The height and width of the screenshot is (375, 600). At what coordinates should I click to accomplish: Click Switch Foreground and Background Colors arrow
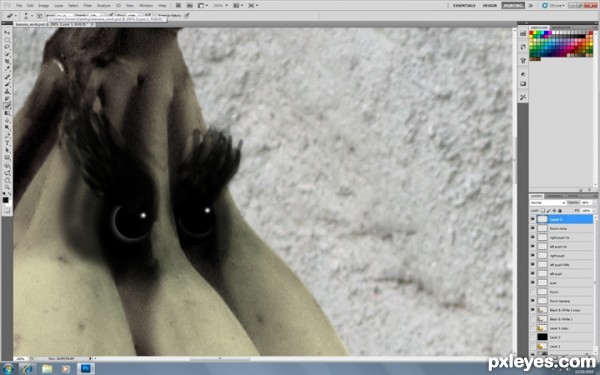[10, 194]
